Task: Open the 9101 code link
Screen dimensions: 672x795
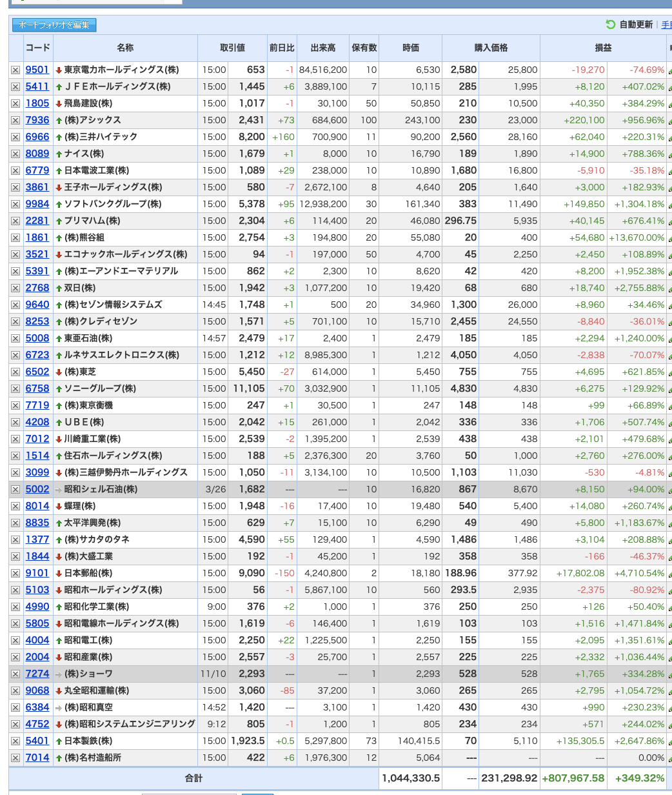Action: pos(37,573)
